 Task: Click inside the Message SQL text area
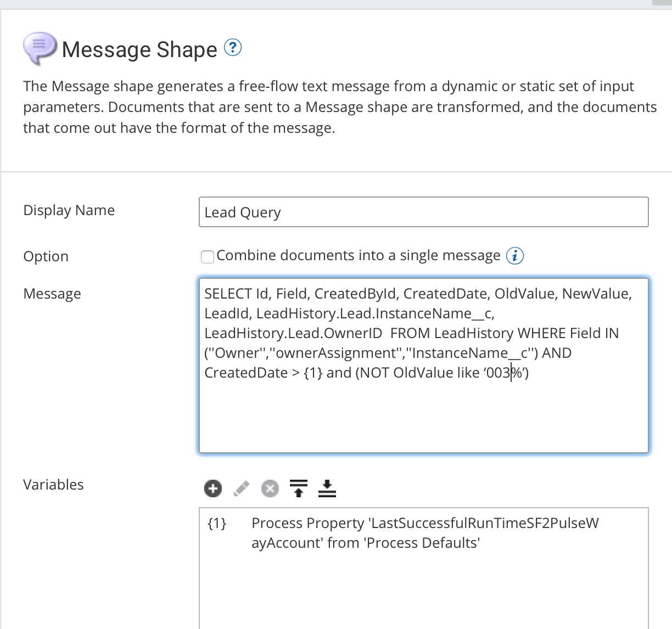click(423, 412)
